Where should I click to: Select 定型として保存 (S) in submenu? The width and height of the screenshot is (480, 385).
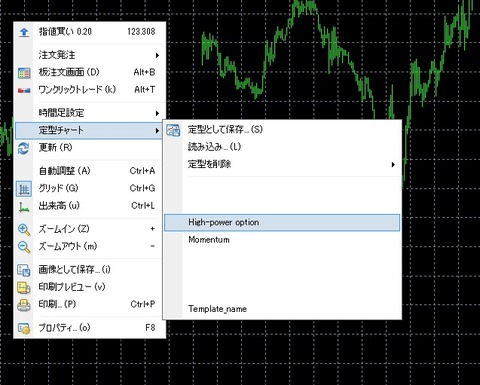[282, 130]
